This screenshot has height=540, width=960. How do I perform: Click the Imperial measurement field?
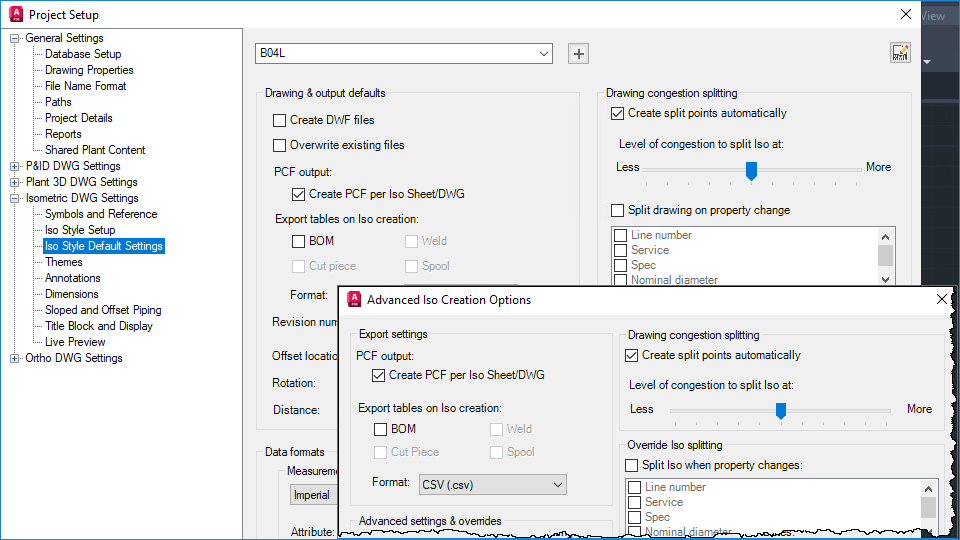click(x=313, y=495)
